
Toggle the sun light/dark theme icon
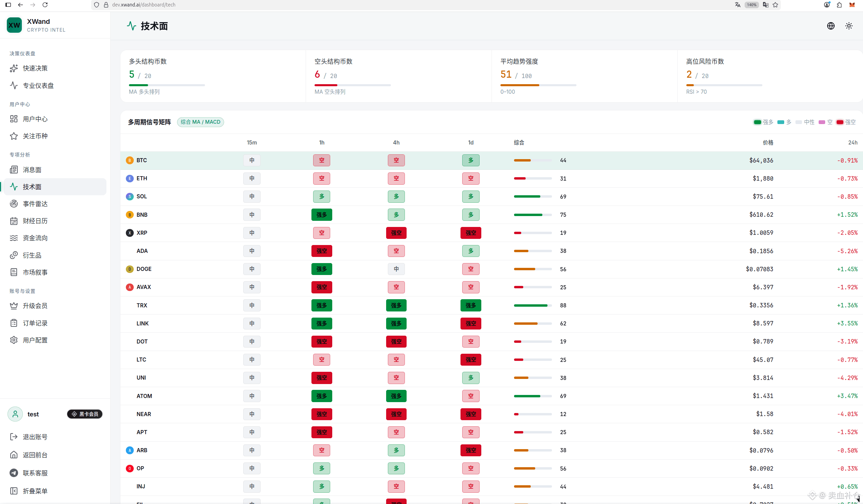pos(849,26)
